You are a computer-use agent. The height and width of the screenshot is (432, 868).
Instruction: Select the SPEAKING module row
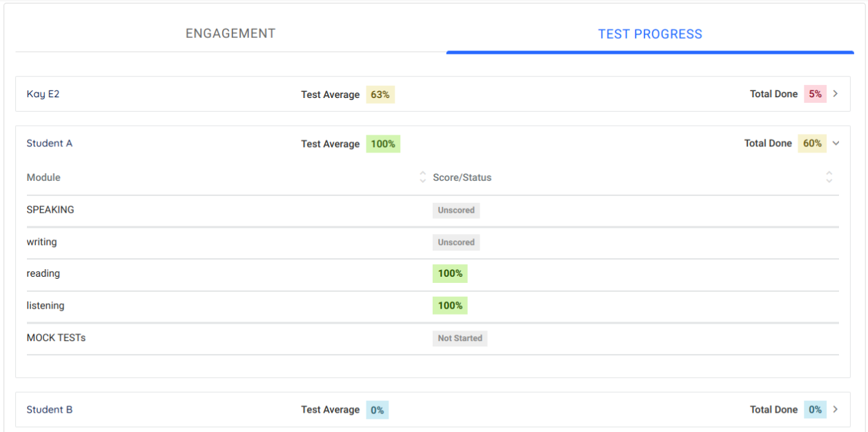[x=50, y=210]
